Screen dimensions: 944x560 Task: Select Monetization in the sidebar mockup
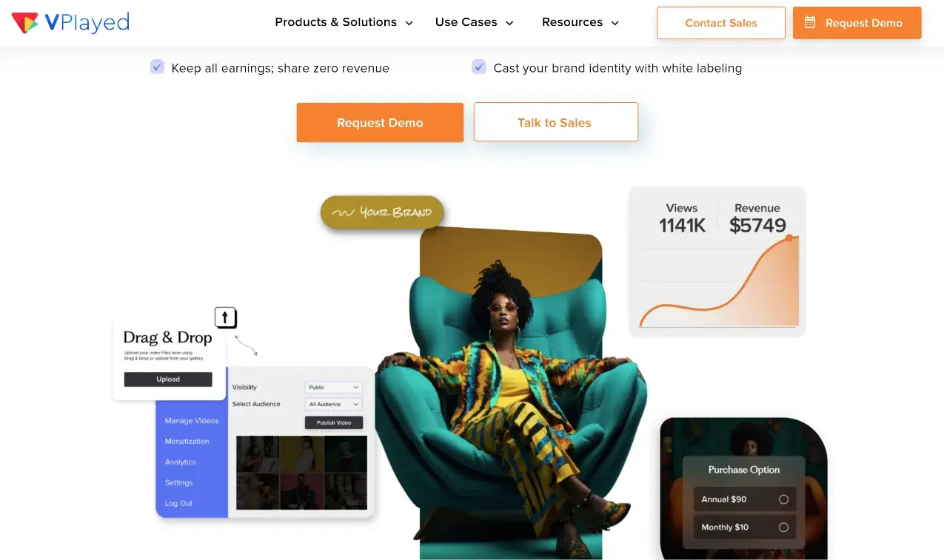pyautogui.click(x=187, y=441)
